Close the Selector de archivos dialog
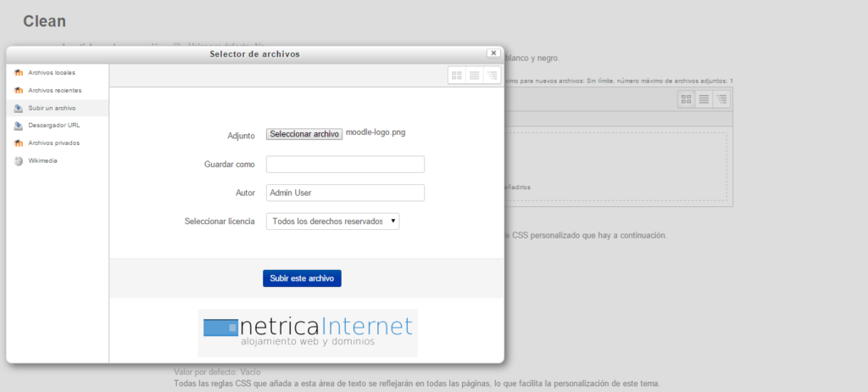This screenshot has height=392, width=868. (x=493, y=53)
